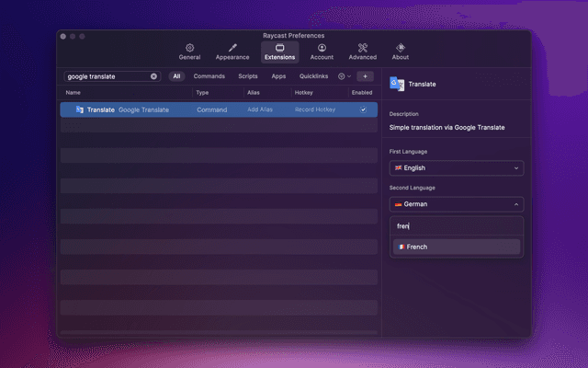Click the language search field containing 'fren'

pyautogui.click(x=456, y=225)
